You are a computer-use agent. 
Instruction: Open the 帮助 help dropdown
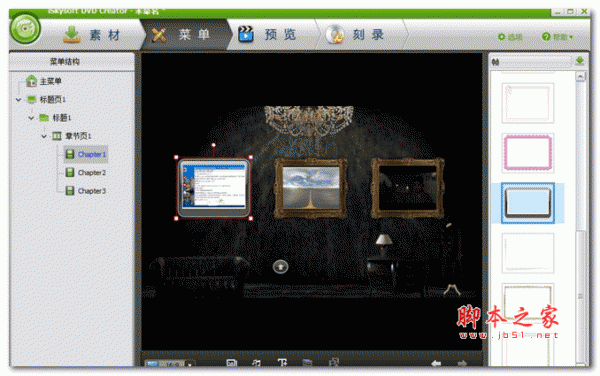(557, 37)
